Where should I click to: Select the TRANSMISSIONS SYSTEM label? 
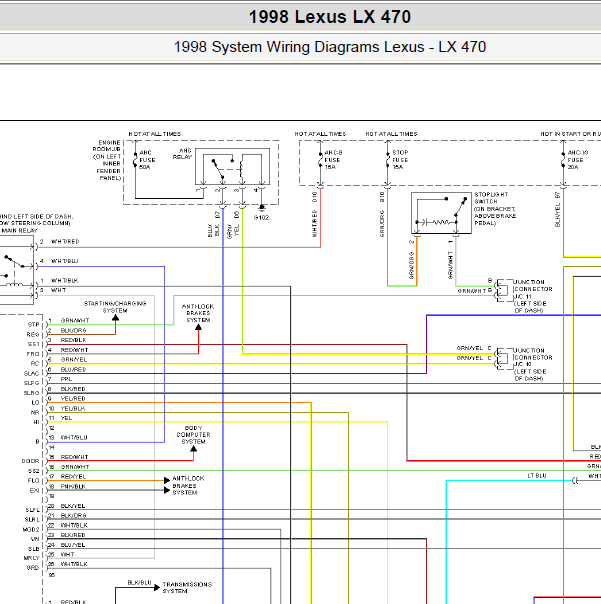point(187,587)
